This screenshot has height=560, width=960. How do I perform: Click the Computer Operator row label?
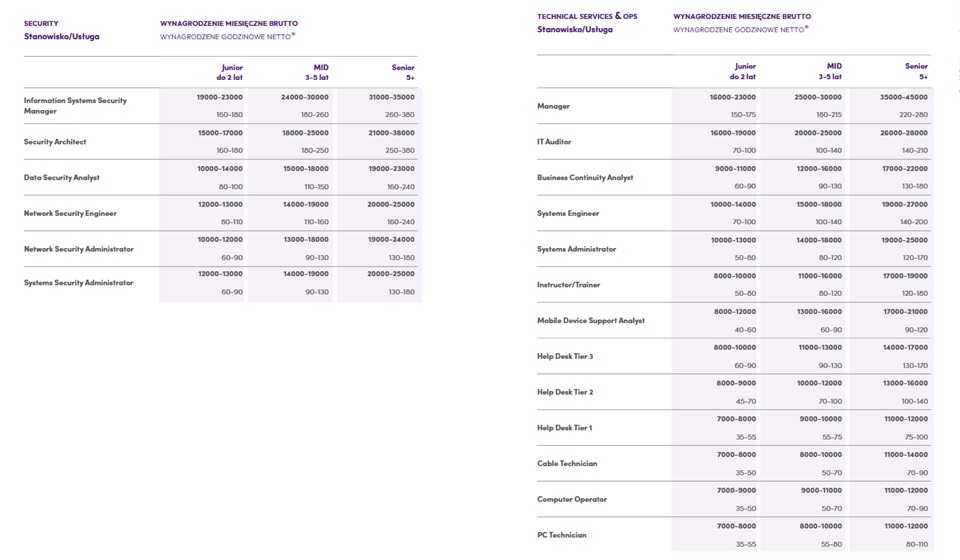tap(572, 499)
